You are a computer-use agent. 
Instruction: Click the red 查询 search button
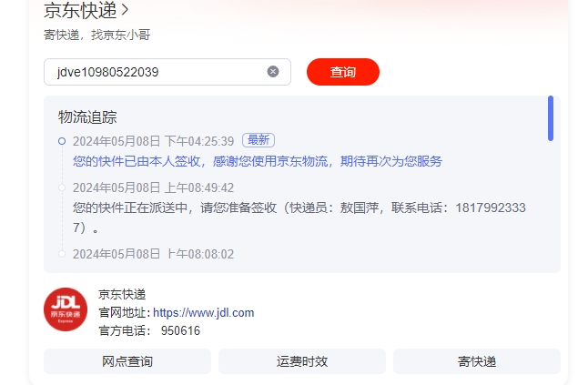point(343,72)
